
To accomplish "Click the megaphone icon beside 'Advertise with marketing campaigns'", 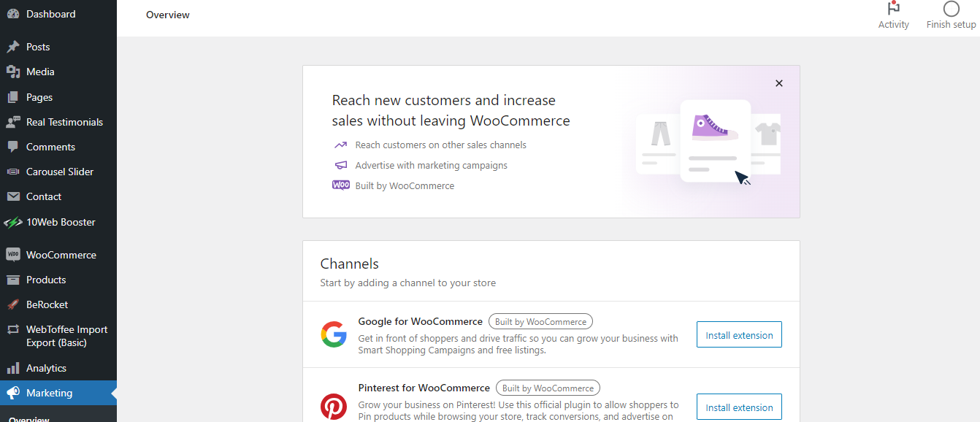I will coord(340,166).
